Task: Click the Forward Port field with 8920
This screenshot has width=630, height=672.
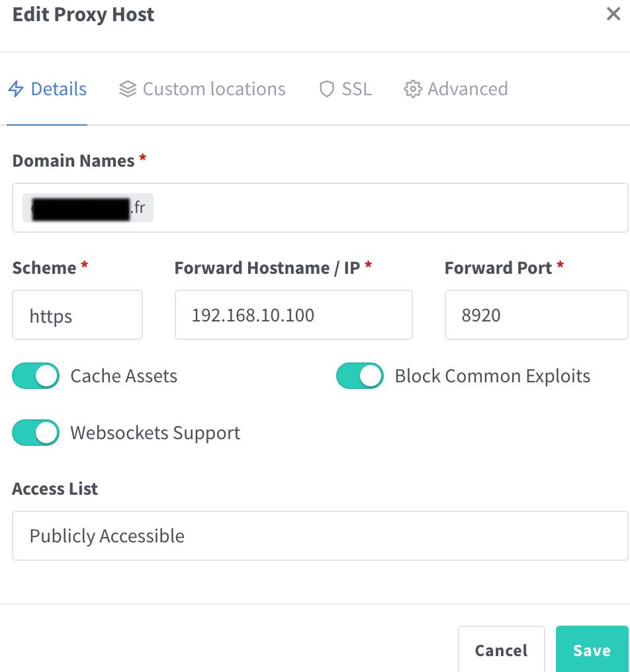Action: coord(535,315)
